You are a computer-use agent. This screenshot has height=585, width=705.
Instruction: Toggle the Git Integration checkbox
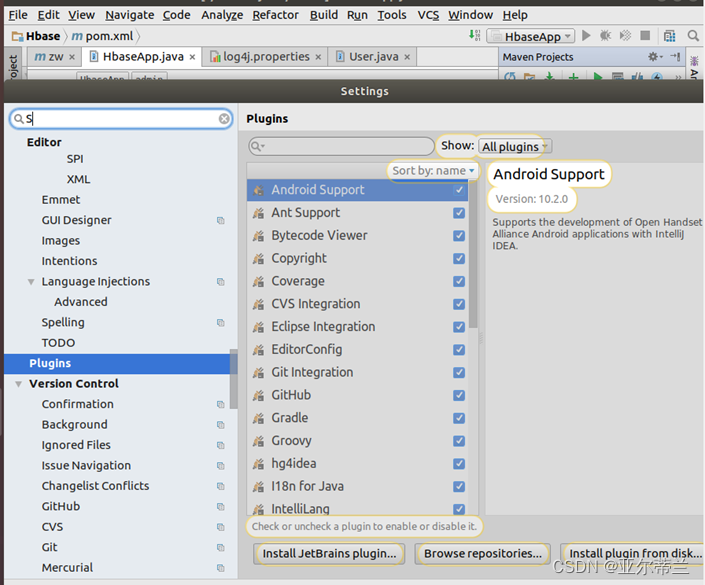pos(459,372)
